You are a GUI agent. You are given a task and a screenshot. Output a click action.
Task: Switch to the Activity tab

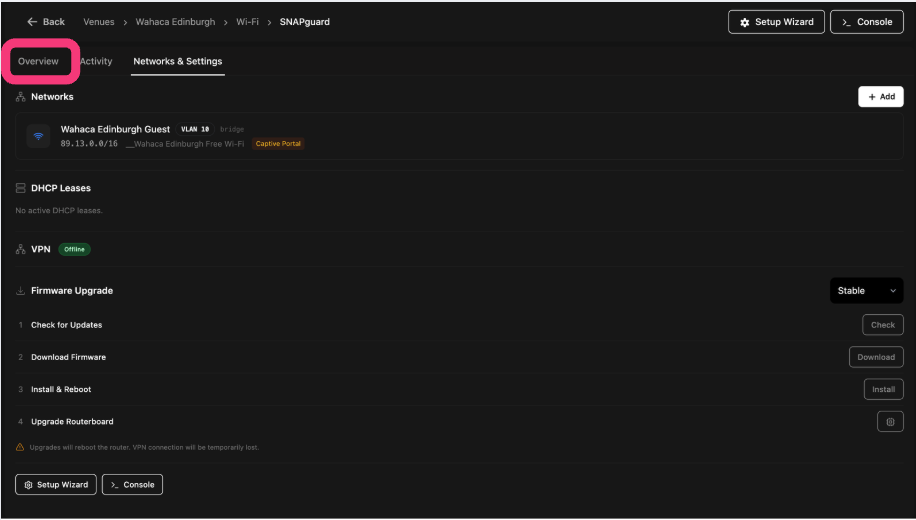pyautogui.click(x=96, y=61)
